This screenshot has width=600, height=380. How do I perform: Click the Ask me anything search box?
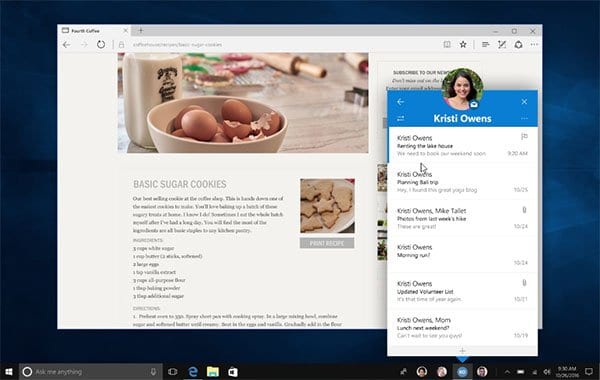point(91,372)
